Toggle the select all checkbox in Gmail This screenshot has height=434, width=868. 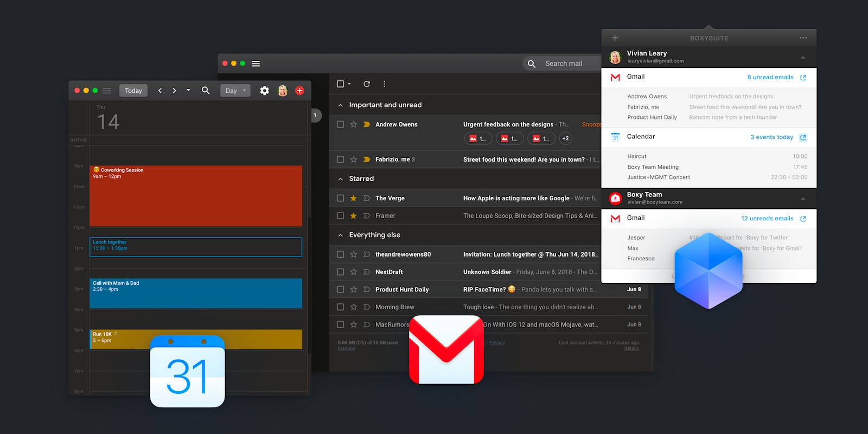[x=340, y=84]
